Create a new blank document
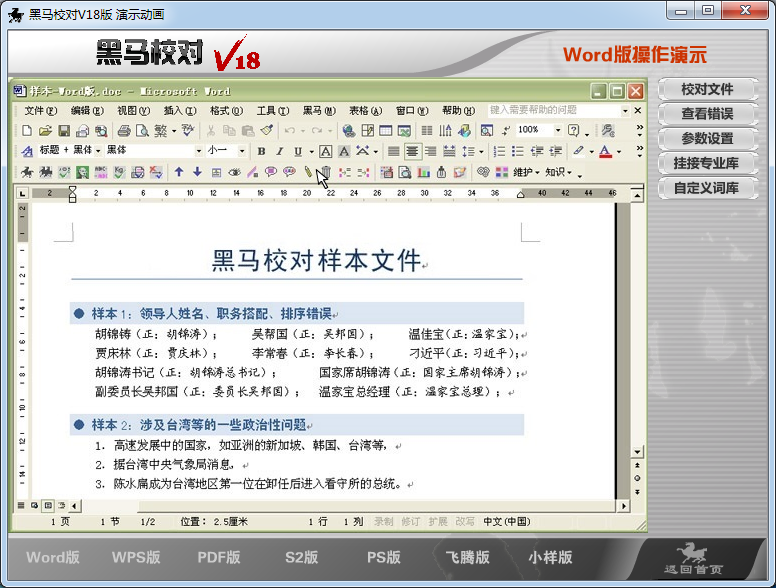 coord(27,130)
